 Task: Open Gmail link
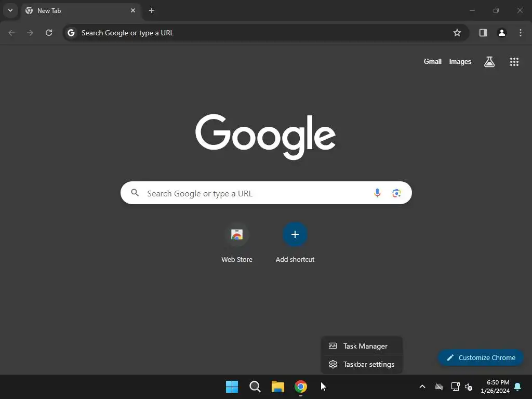[x=433, y=62]
